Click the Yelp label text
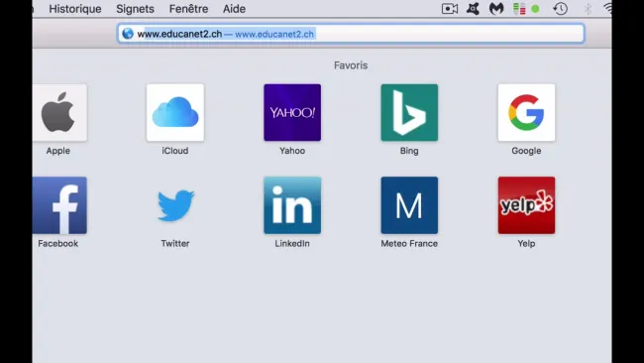 click(x=526, y=243)
